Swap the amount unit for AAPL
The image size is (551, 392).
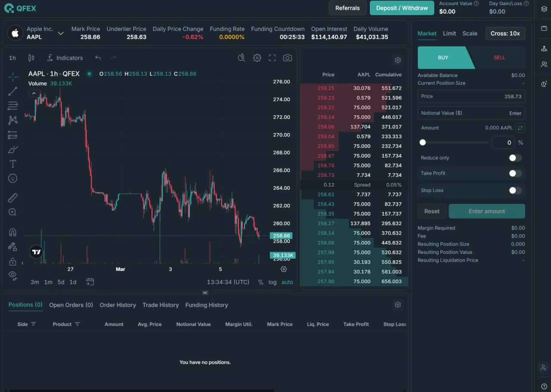pyautogui.click(x=520, y=128)
